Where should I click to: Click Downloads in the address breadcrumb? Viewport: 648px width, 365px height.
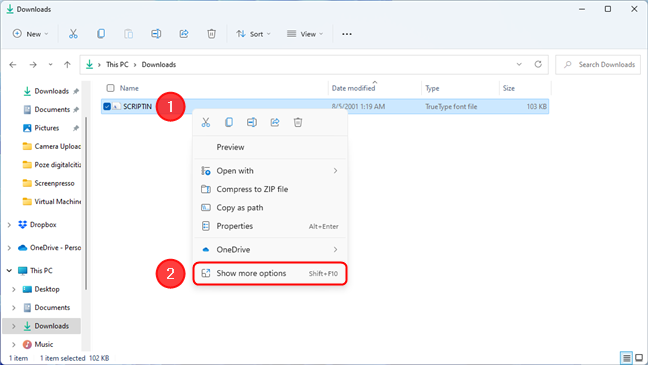[159, 64]
